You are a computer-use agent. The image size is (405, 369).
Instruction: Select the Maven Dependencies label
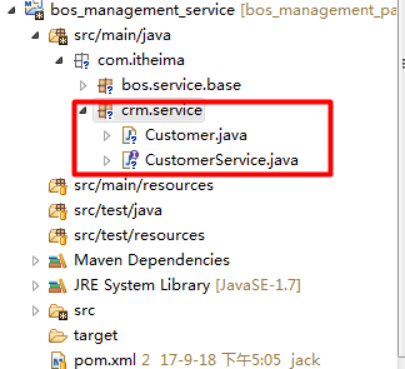[x=152, y=260]
